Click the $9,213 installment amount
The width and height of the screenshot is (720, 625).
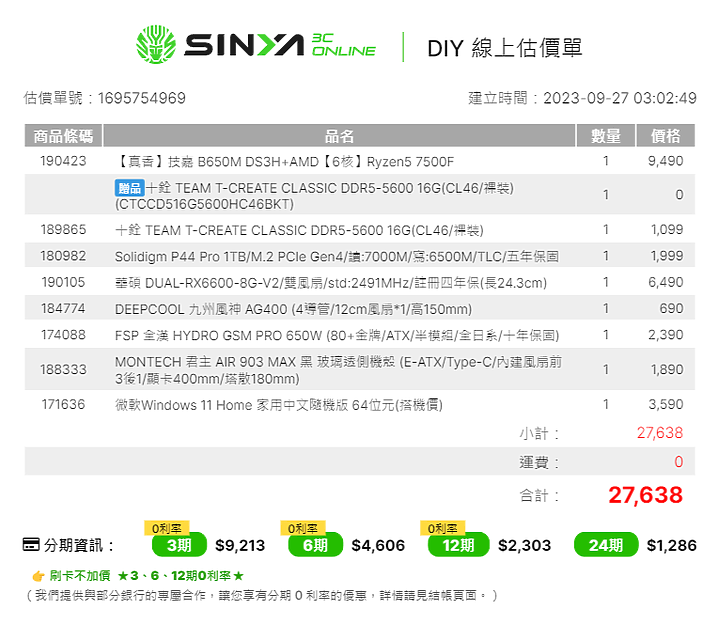(x=240, y=545)
